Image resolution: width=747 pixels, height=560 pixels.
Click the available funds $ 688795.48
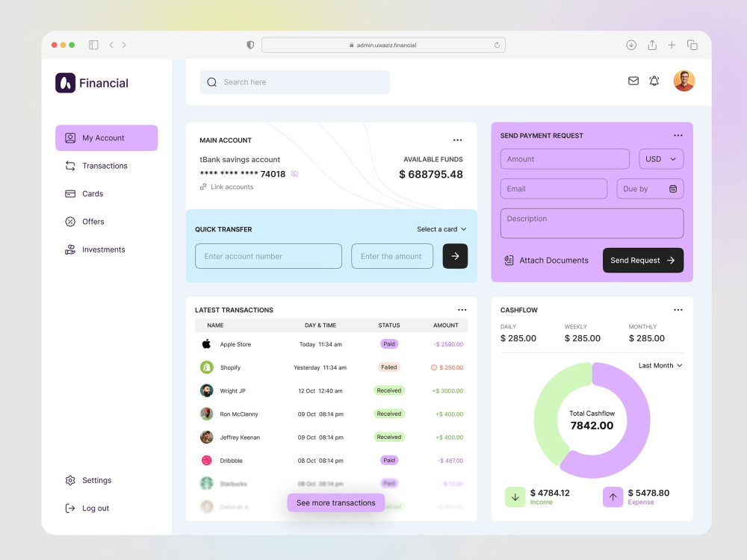pyautogui.click(x=431, y=174)
